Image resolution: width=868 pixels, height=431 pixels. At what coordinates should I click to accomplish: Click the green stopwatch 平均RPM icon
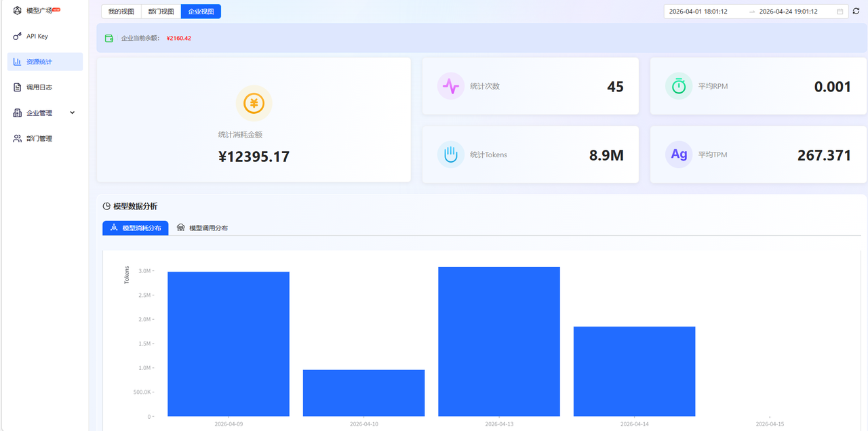(679, 86)
